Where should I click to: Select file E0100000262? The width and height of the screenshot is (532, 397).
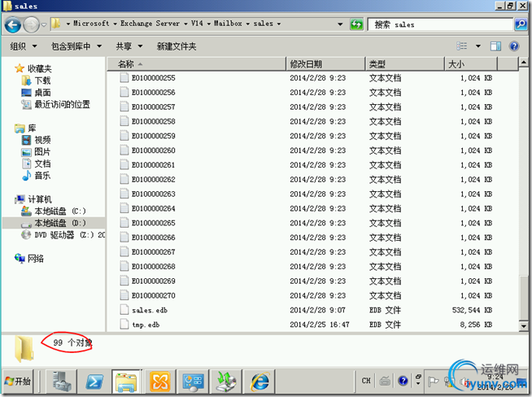[x=154, y=180]
